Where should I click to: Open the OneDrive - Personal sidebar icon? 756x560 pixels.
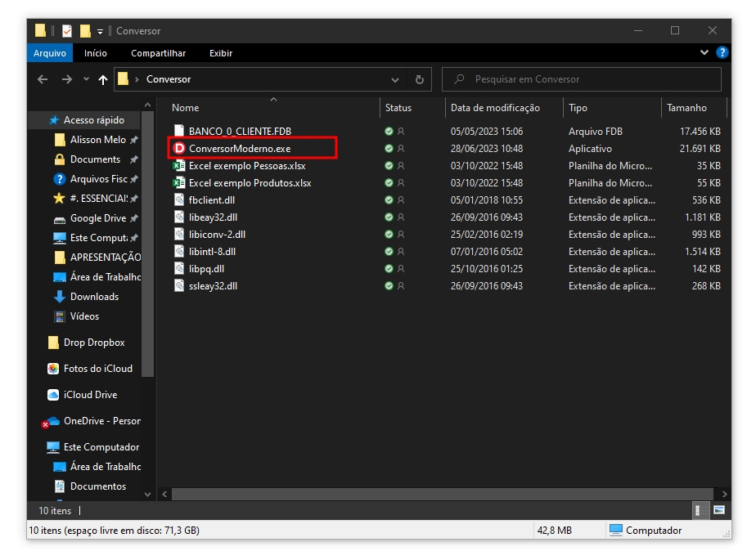tap(52, 421)
